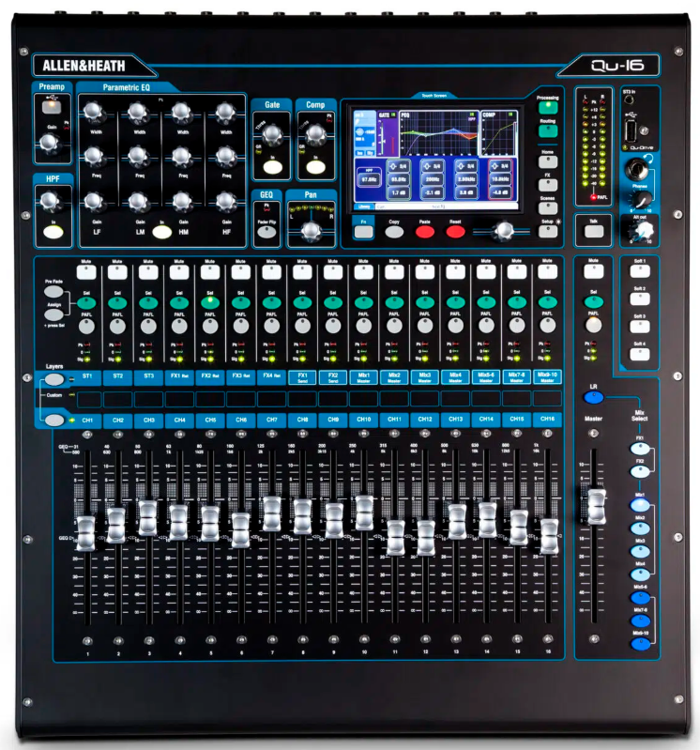This screenshot has width=700, height=750.
Task: Toggle the GEQ Fader Flip key
Action: [266, 233]
